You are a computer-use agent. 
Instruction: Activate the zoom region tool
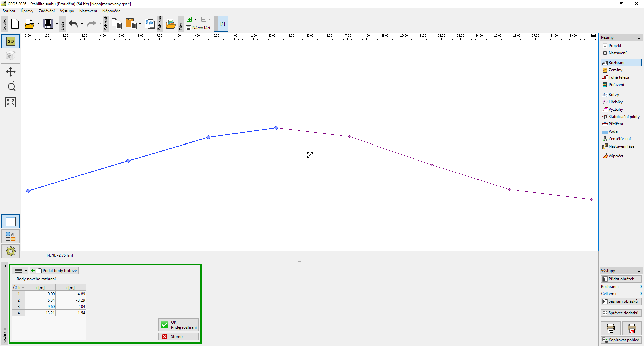(x=11, y=87)
